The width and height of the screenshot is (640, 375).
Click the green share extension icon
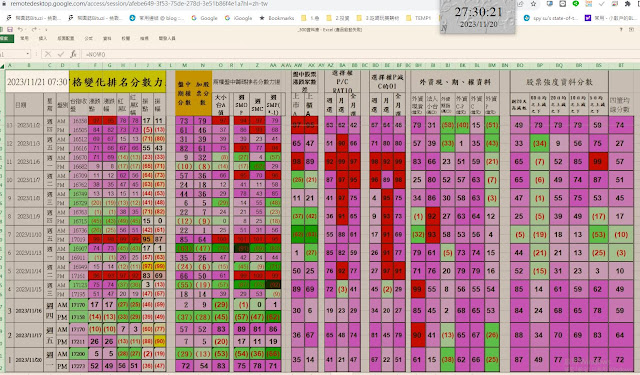point(576,4)
